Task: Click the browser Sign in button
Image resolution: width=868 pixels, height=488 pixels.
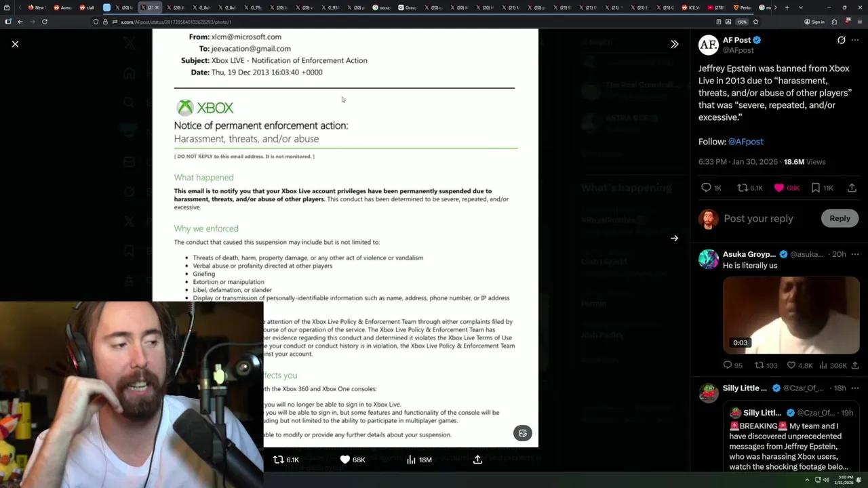Action: (x=814, y=22)
